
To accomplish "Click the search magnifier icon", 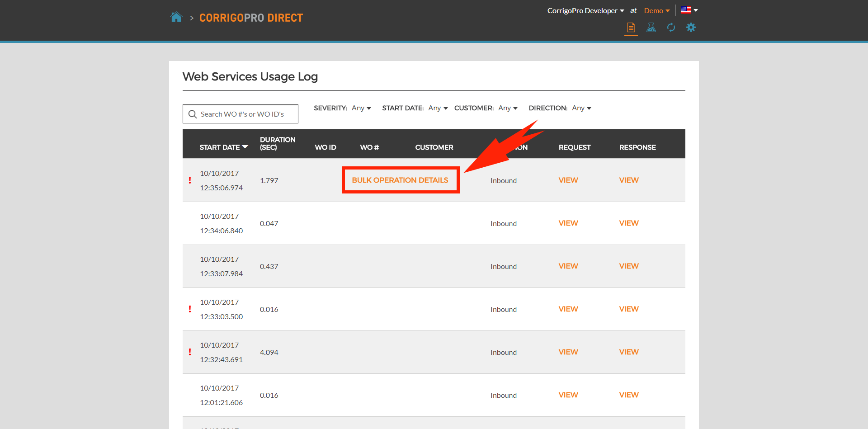I will [x=193, y=114].
